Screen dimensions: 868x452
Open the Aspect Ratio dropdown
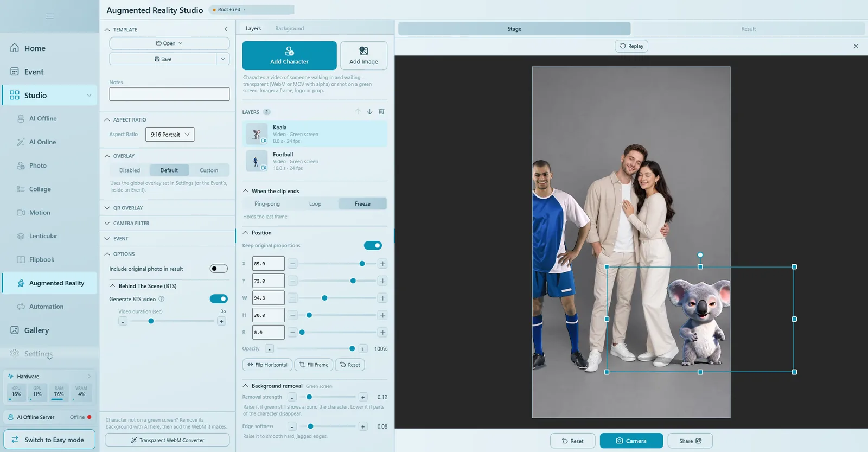pos(170,135)
